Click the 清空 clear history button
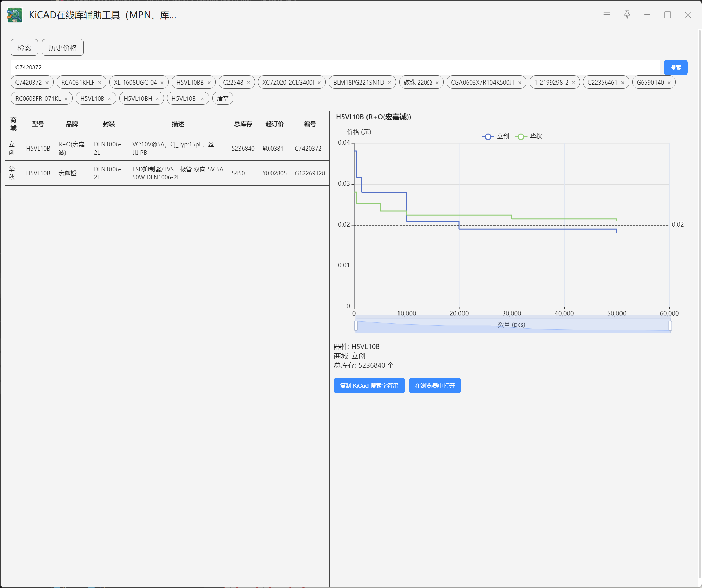 coord(223,99)
